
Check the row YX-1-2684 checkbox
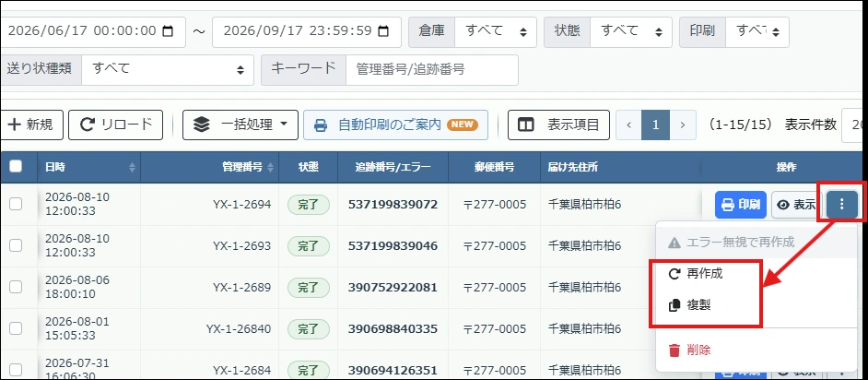click(16, 370)
